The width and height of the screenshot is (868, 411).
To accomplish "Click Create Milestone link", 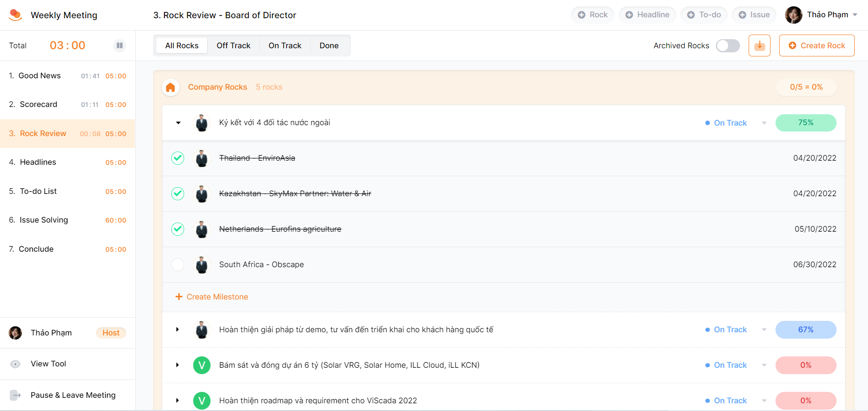I will (212, 297).
